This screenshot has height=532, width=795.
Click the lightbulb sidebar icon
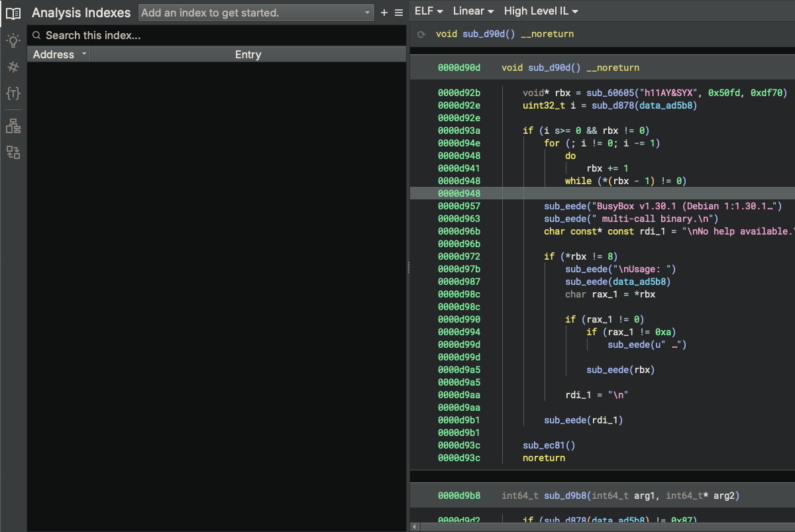[13, 40]
